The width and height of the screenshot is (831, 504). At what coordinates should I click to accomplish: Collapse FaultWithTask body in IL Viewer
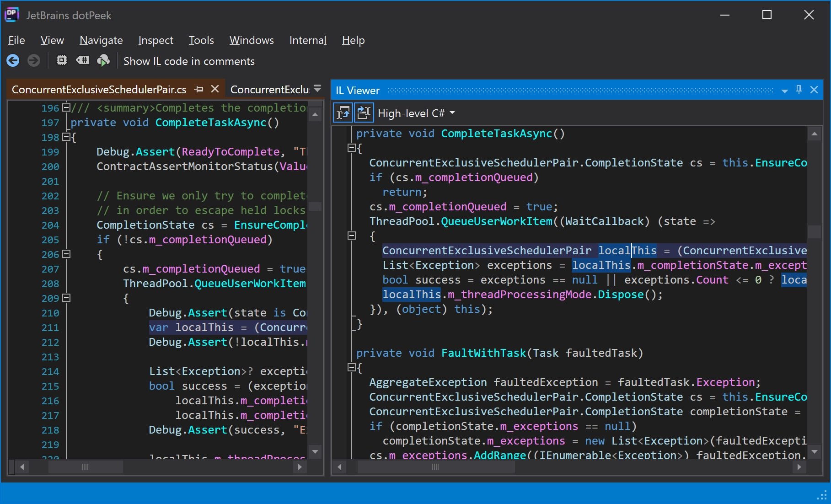352,367
